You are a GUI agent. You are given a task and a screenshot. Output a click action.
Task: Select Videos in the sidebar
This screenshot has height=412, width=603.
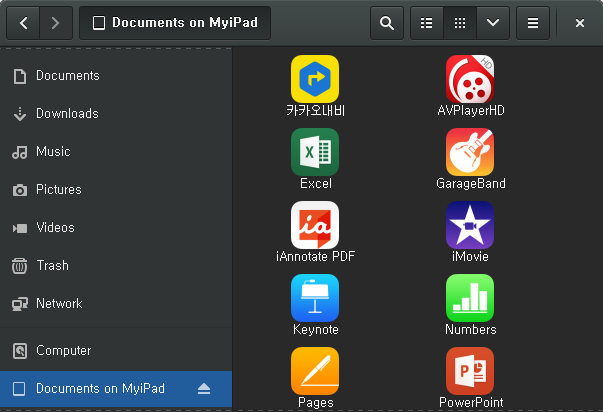[x=116, y=228]
